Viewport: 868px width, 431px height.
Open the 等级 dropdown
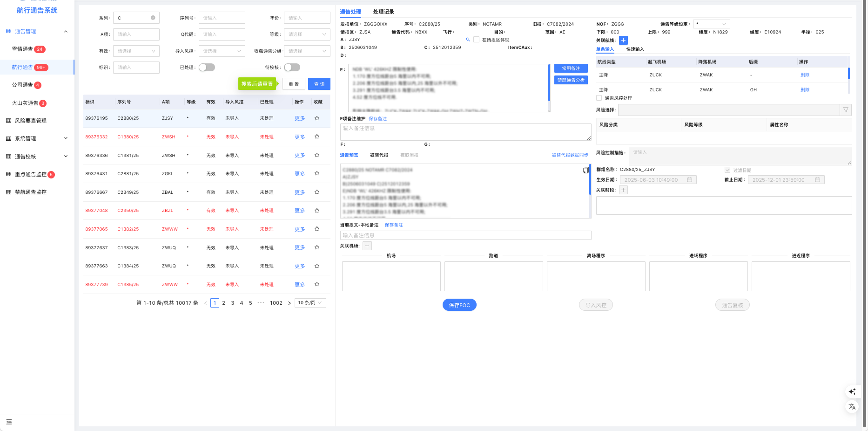[x=307, y=34]
